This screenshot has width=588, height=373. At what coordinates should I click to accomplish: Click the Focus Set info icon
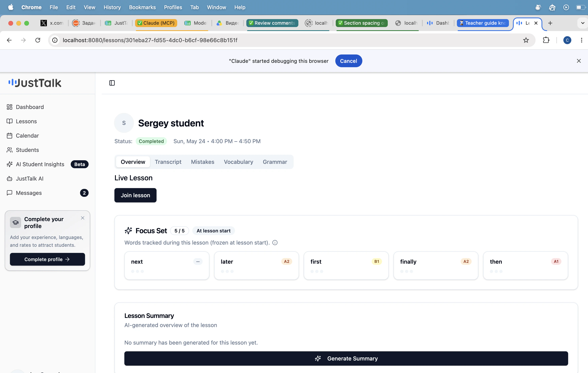(x=275, y=243)
